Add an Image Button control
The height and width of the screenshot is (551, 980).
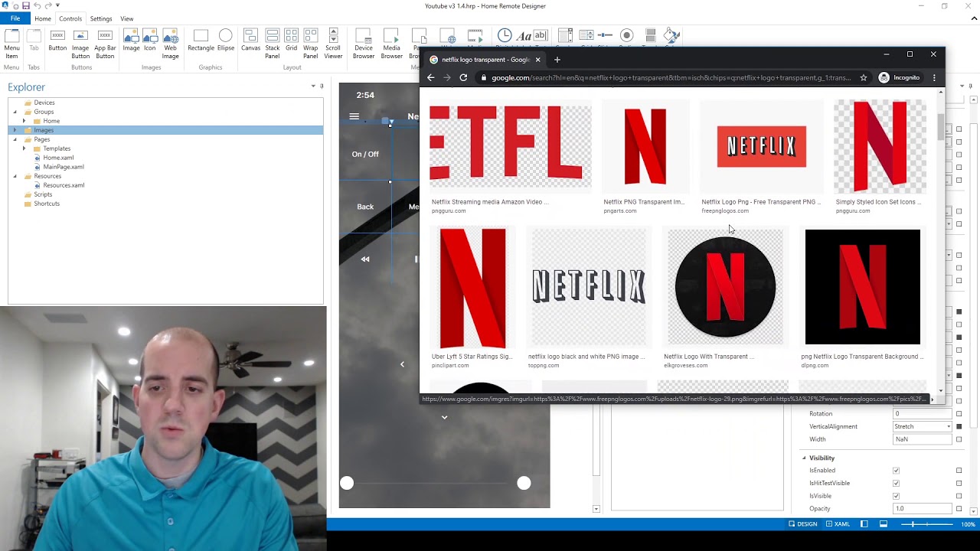pyautogui.click(x=80, y=43)
